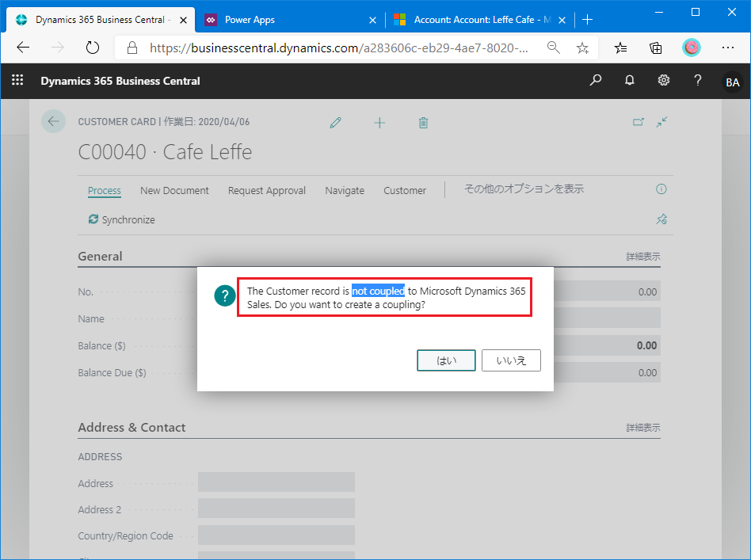Viewport: 751px width, 560px height.
Task: Click the trash delete icon on Customer Card
Action: coord(423,123)
